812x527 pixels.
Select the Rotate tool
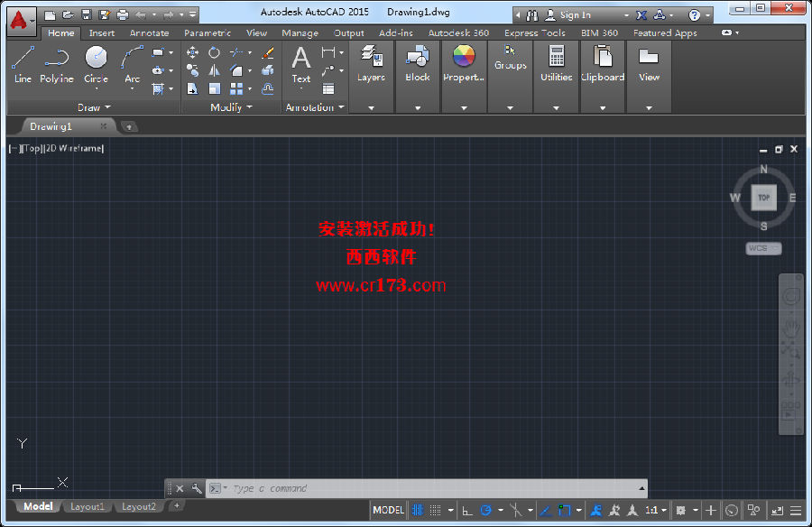[x=214, y=52]
